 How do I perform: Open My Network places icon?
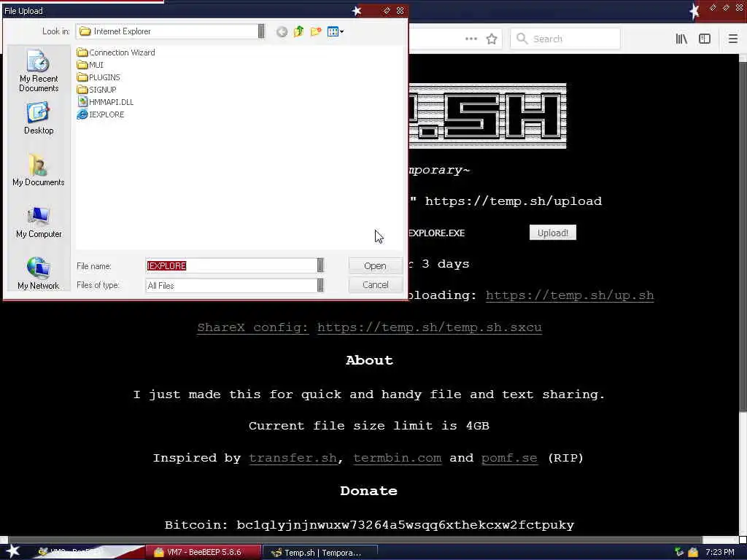coord(39,274)
